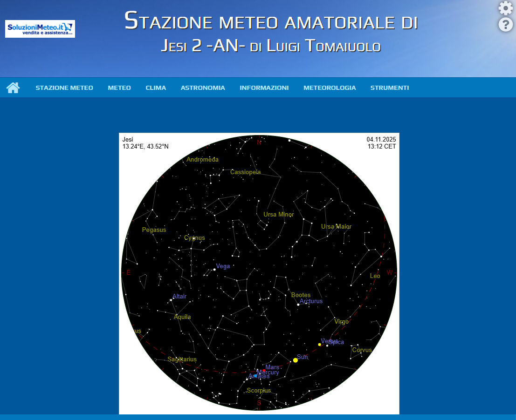Click the Vega star on the map
The height and width of the screenshot is (420, 516).
click(214, 269)
